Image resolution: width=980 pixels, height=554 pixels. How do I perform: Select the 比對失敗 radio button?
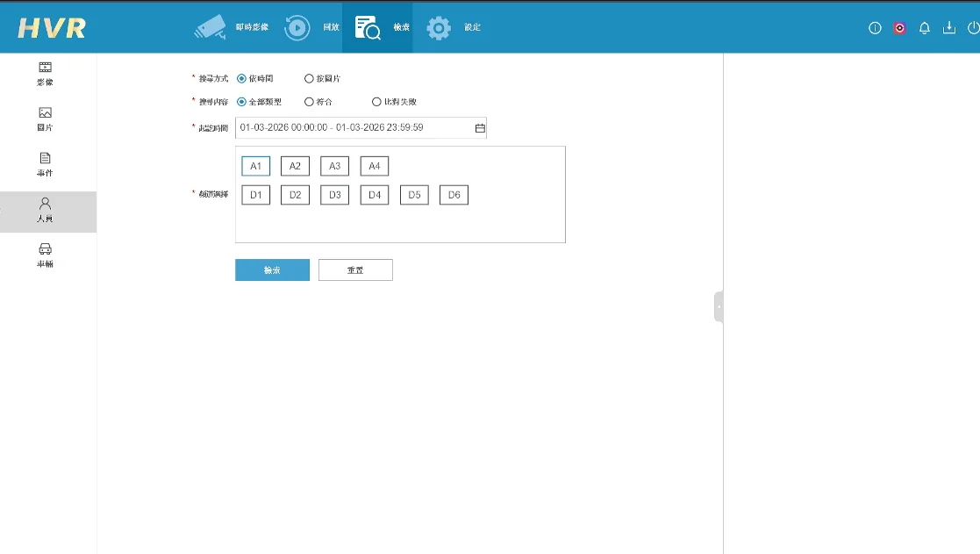click(377, 102)
